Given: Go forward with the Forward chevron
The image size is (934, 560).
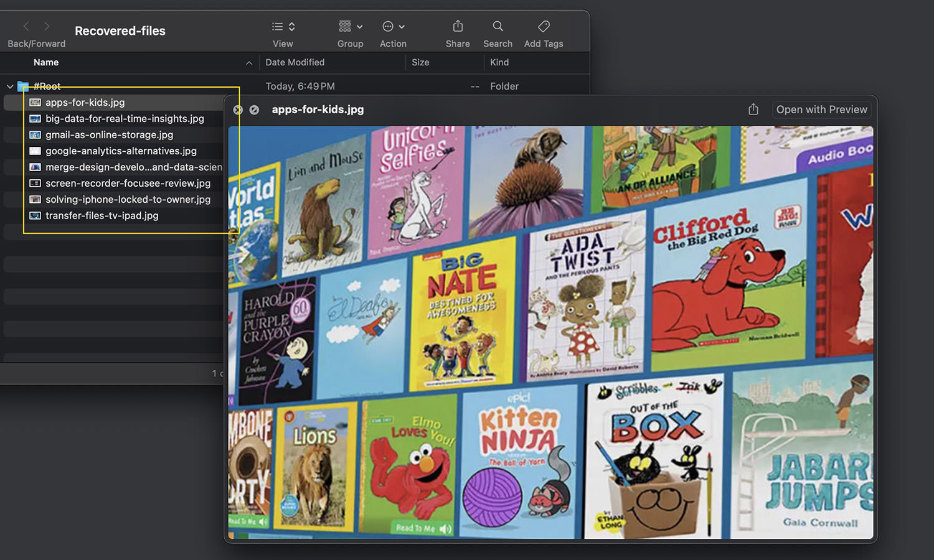Looking at the screenshot, I should coord(47,26).
